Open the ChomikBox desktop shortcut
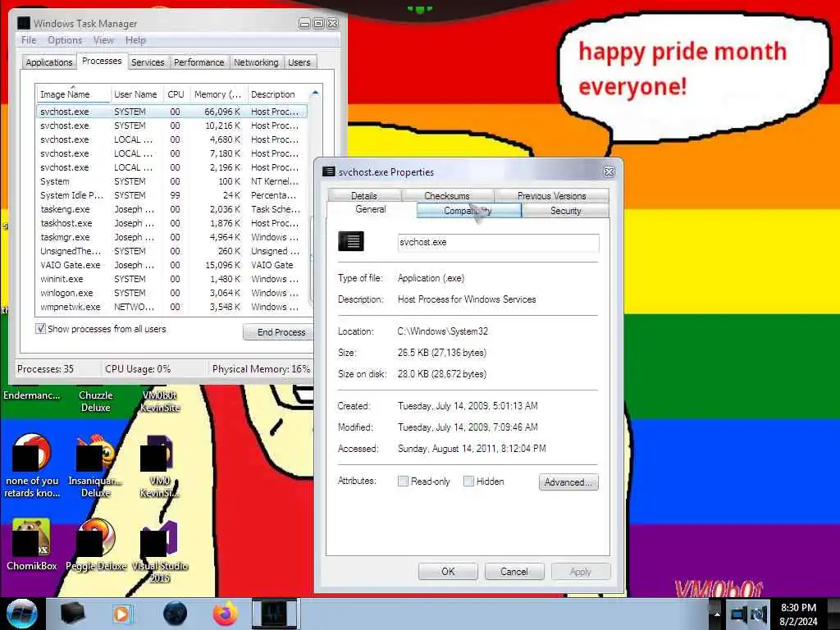This screenshot has height=630, width=840. (32, 545)
